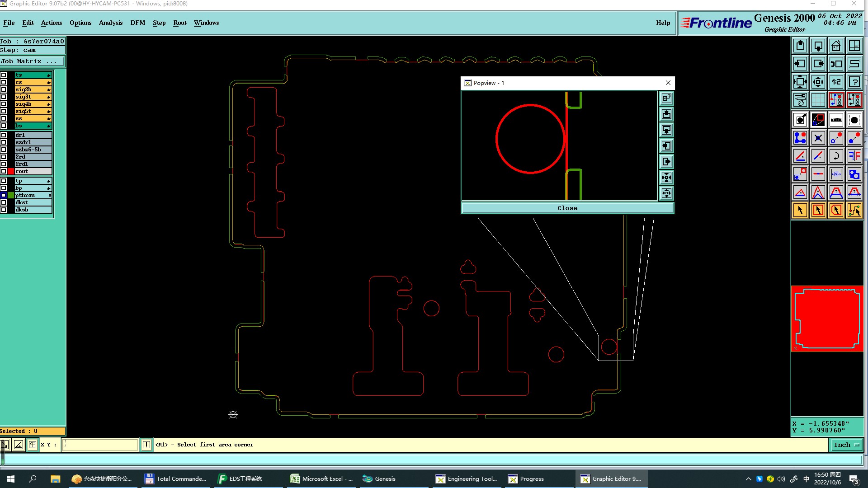Click the X Y coordinate input field
The height and width of the screenshot is (488, 868).
click(x=100, y=445)
